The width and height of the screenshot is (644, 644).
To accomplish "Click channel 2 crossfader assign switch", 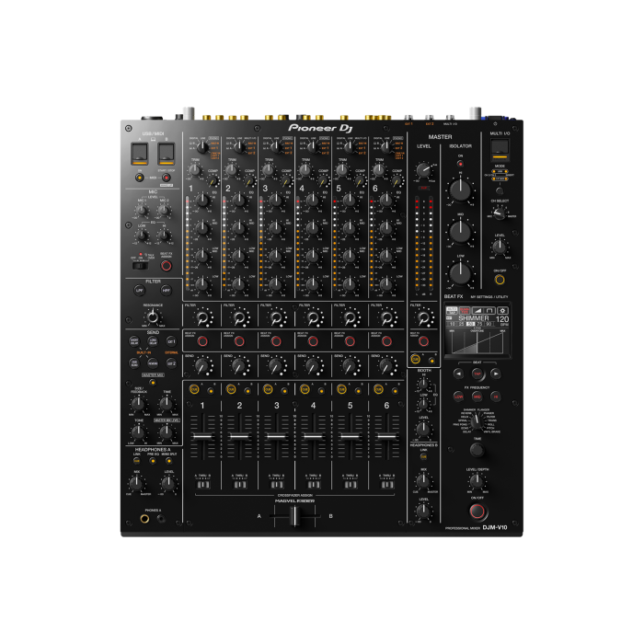I will (240, 484).
